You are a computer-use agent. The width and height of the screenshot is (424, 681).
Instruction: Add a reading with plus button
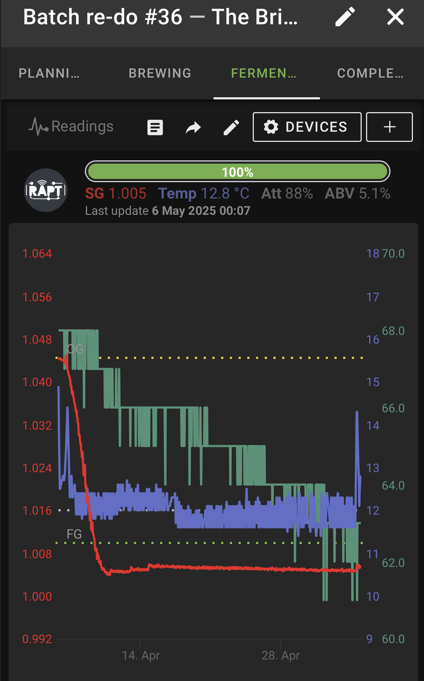tap(389, 127)
